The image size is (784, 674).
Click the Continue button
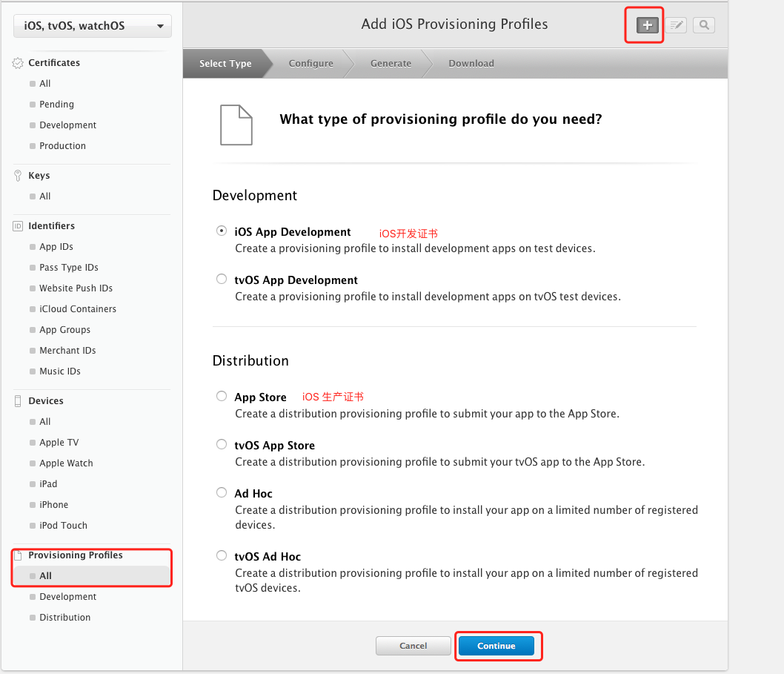point(496,646)
